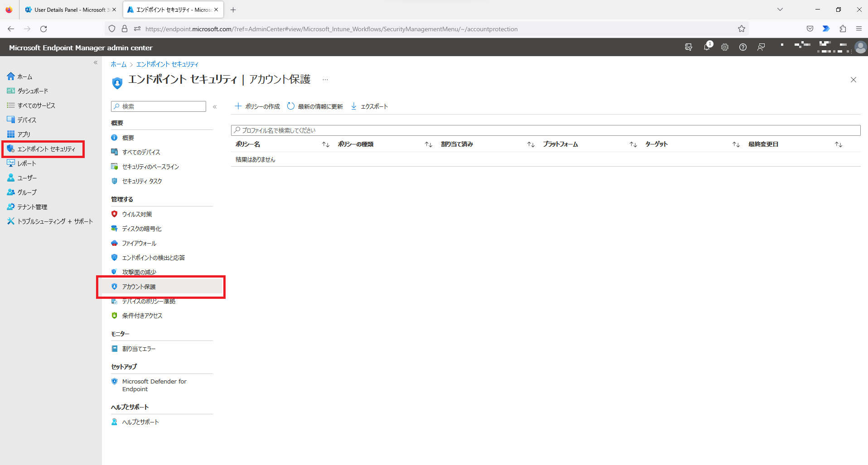Close the エンドポイント セキュリティ browser tab
Viewport: 868px width, 465px height.
click(x=216, y=10)
